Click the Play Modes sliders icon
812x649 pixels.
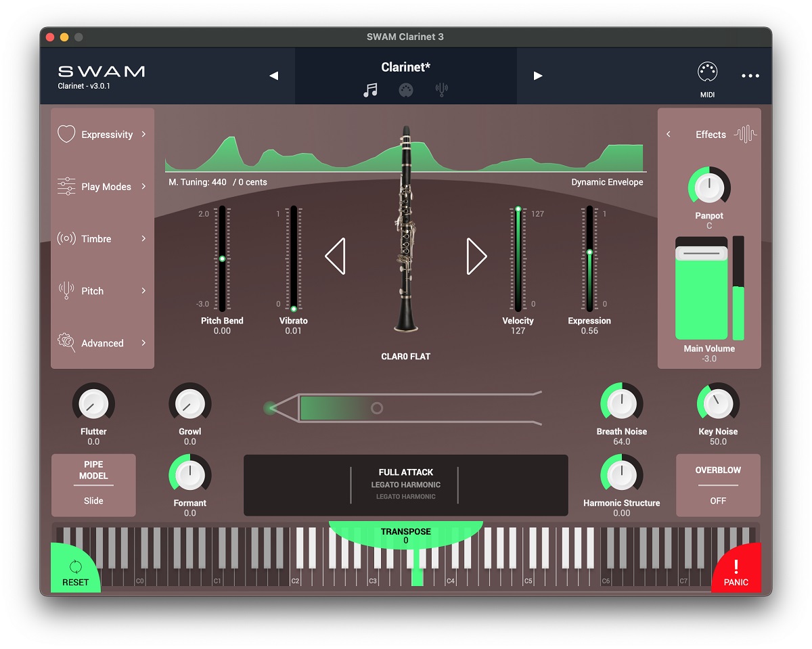66,186
